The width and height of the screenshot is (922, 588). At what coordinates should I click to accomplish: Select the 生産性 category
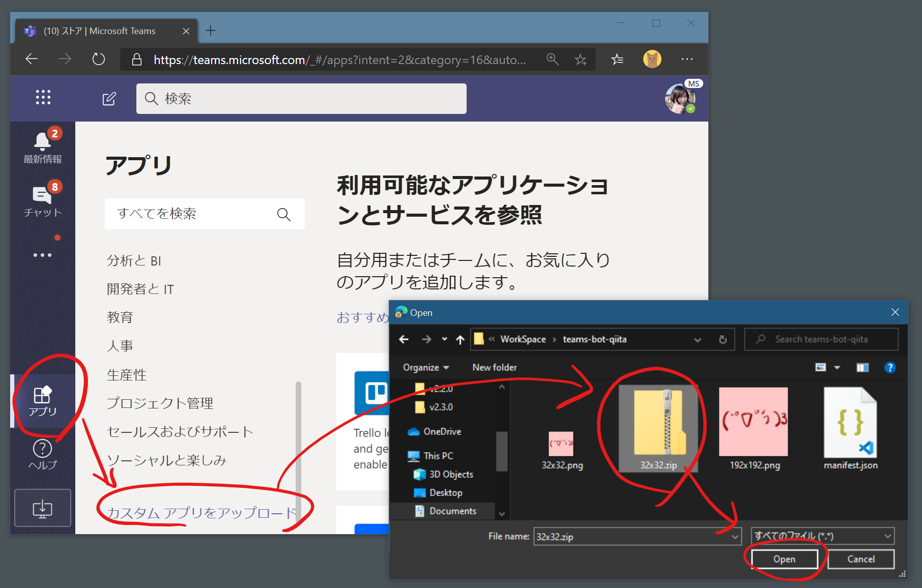coord(127,375)
